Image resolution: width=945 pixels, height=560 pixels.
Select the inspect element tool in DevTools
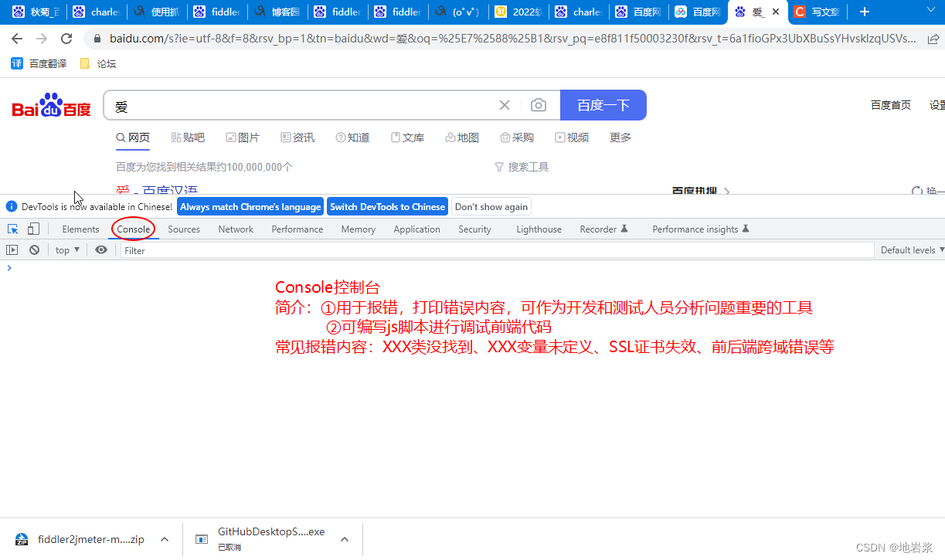point(12,229)
